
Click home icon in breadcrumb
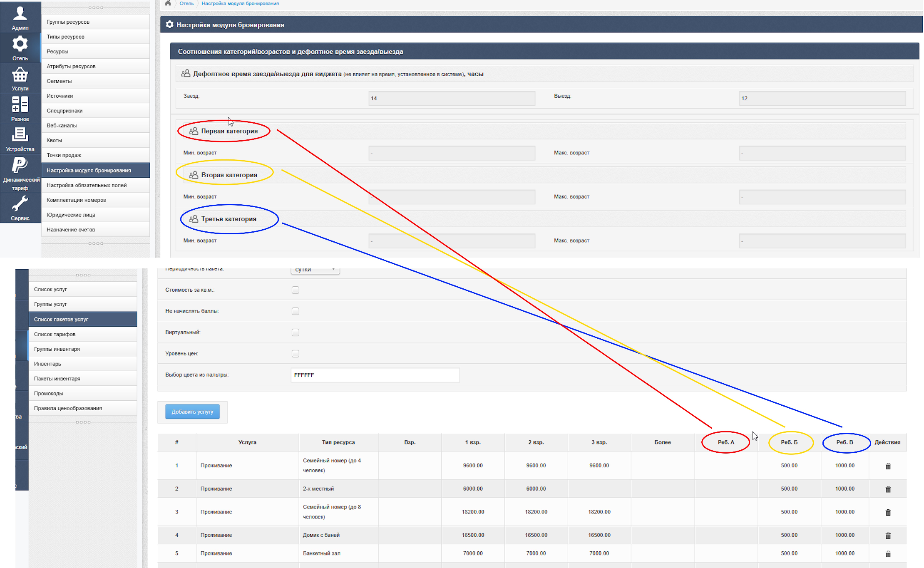click(168, 3)
